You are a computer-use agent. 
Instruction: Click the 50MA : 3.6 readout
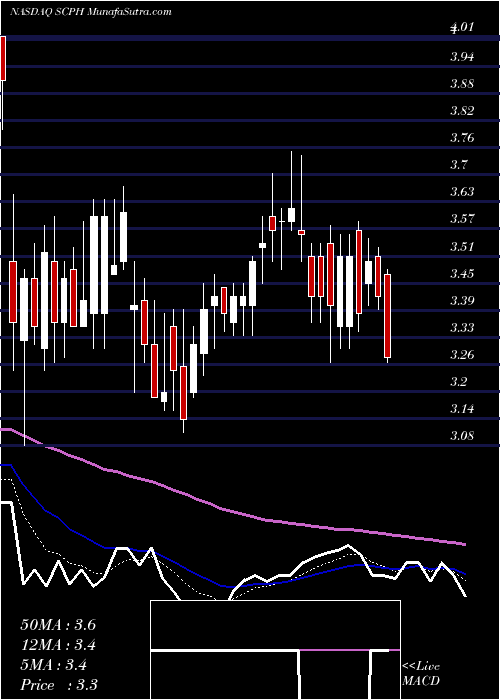pyautogui.click(x=58, y=625)
